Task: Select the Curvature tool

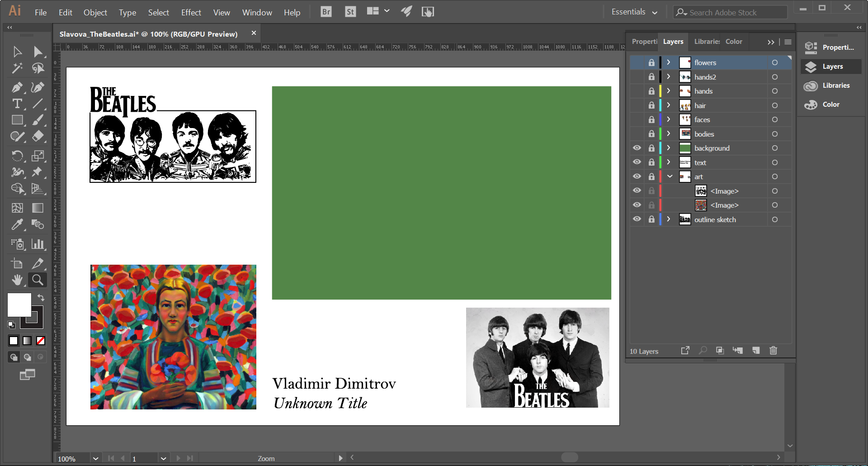Action: pos(38,87)
